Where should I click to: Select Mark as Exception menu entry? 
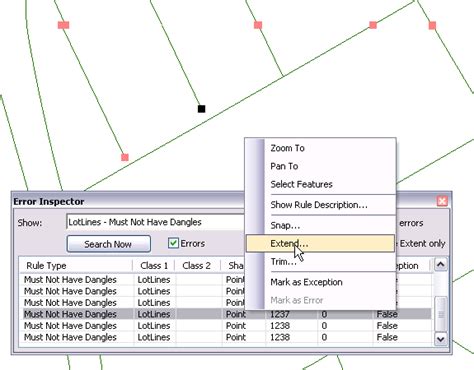click(306, 282)
